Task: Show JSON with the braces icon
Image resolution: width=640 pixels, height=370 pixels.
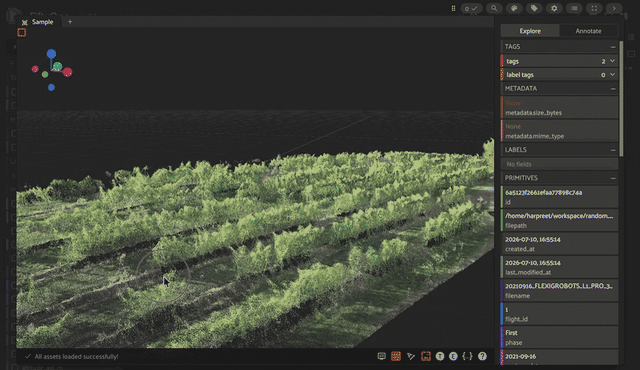Action: (467, 356)
